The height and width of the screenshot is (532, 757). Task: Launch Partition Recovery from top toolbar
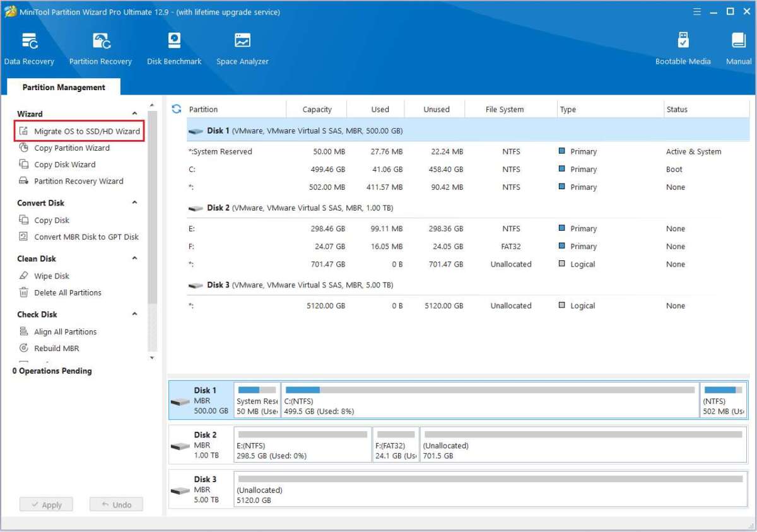pos(101,42)
